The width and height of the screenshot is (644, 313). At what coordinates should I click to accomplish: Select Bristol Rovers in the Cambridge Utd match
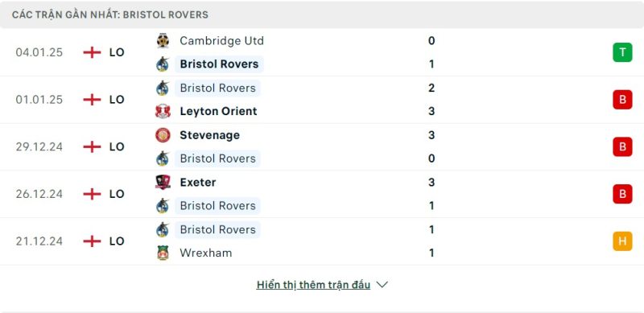pyautogui.click(x=219, y=64)
